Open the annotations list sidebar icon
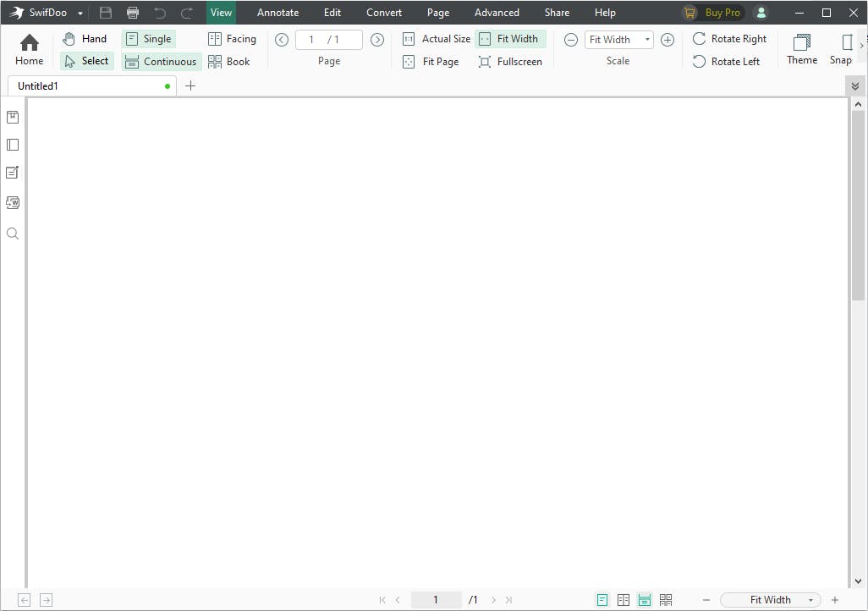Image resolution: width=868 pixels, height=611 pixels. (x=13, y=173)
